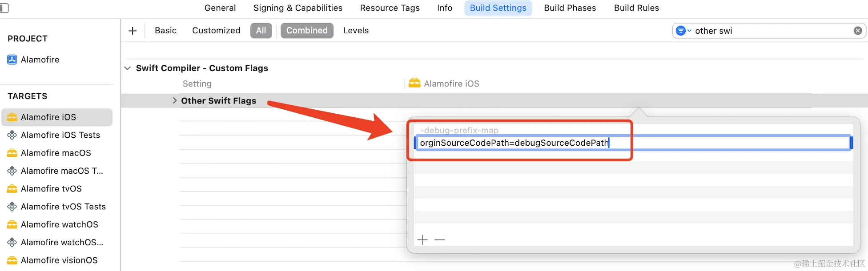Viewport: 868px width, 271px height.
Task: Click the Setting column header
Action: 197,84
